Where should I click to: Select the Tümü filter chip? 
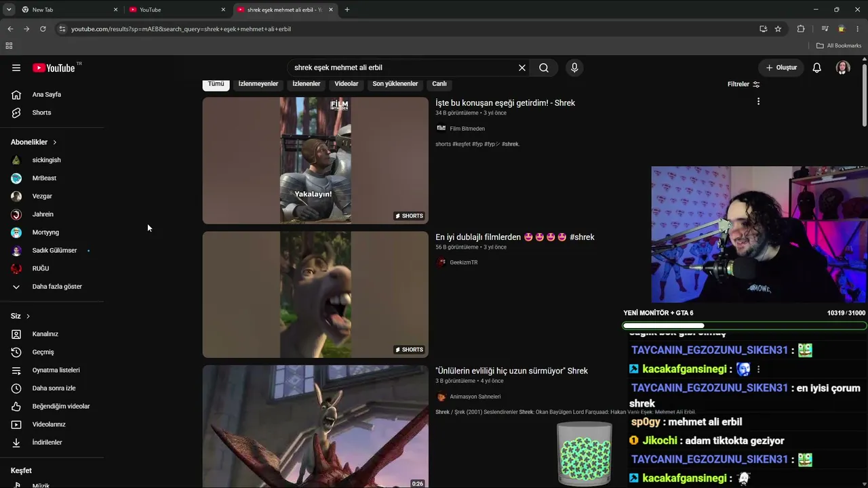coord(216,84)
